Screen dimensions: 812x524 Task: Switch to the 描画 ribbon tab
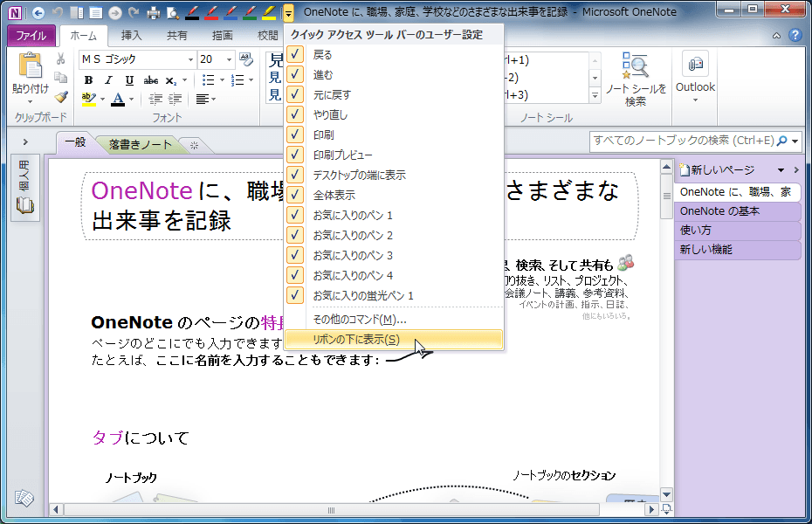(222, 35)
